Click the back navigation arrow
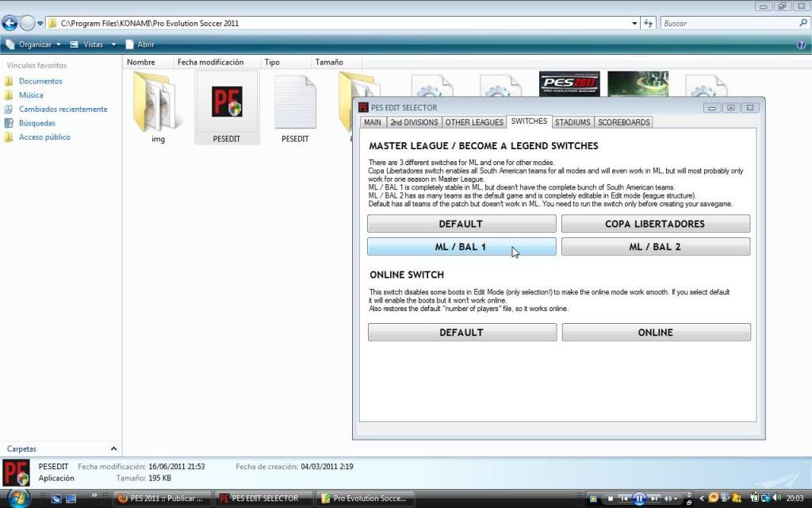 click(9, 22)
